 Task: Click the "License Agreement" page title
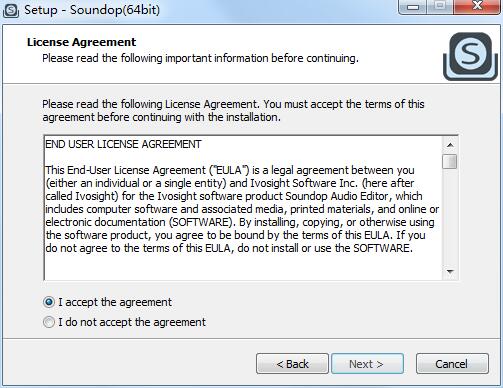81,42
